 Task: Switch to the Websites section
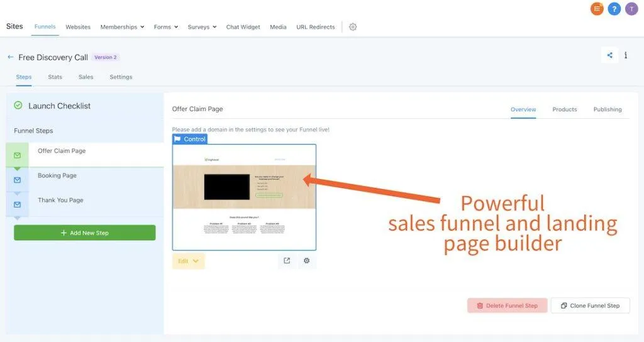[78, 26]
